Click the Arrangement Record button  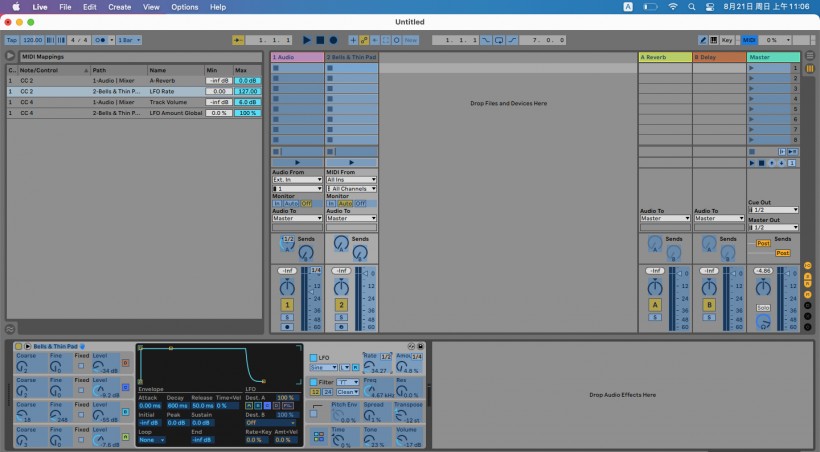[333, 40]
